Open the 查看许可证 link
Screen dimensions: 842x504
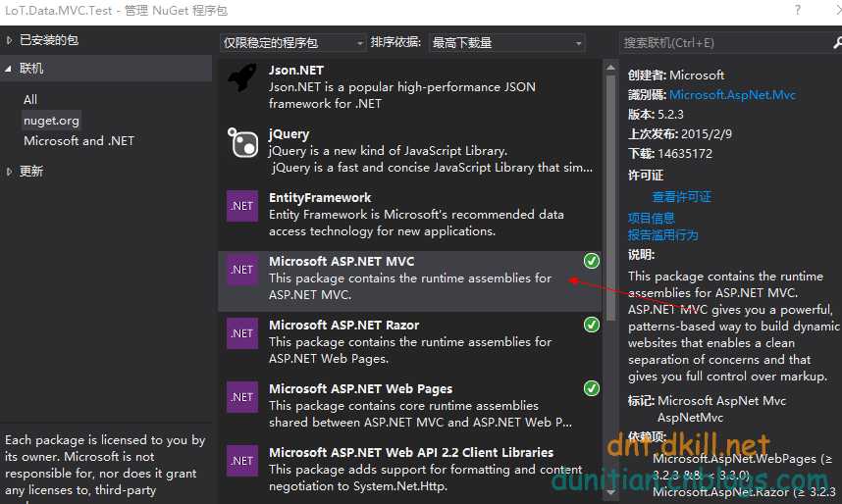tap(681, 197)
